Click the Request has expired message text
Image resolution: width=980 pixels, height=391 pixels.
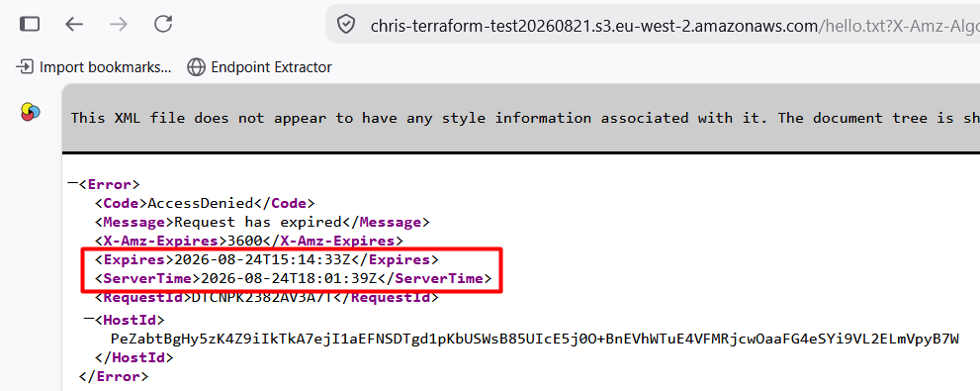pyautogui.click(x=257, y=222)
